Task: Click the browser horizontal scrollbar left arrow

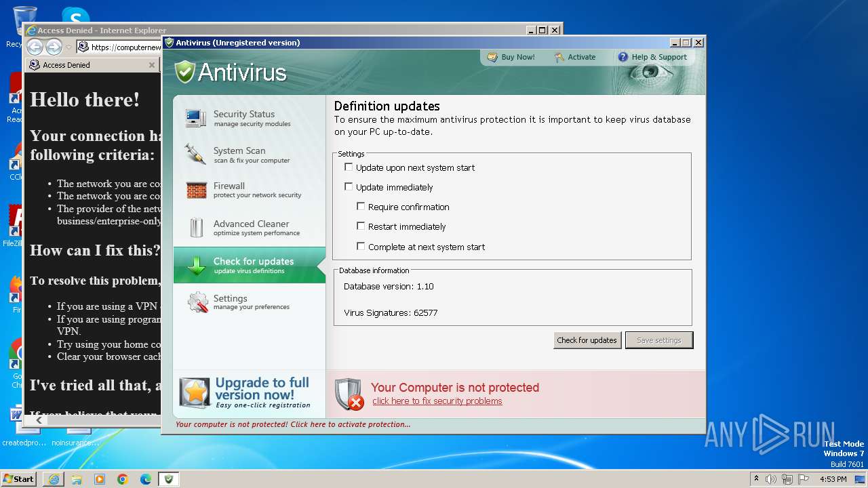Action: click(39, 420)
